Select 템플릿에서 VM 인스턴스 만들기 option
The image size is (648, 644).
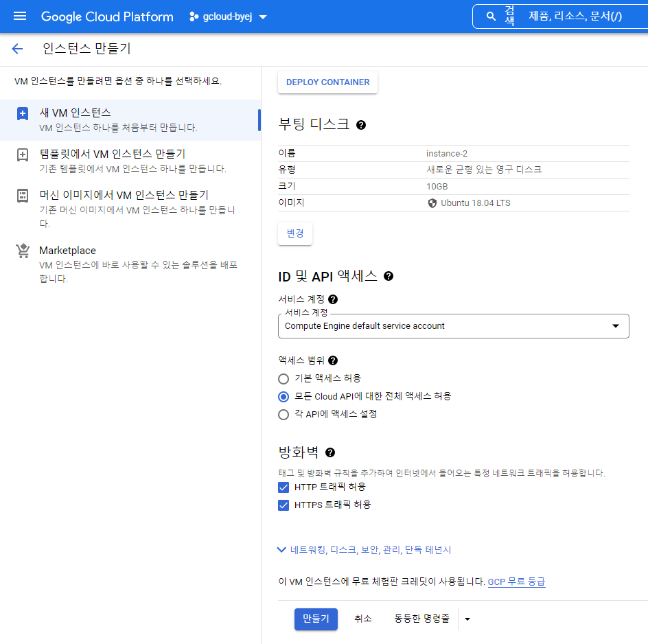[x=130, y=161]
